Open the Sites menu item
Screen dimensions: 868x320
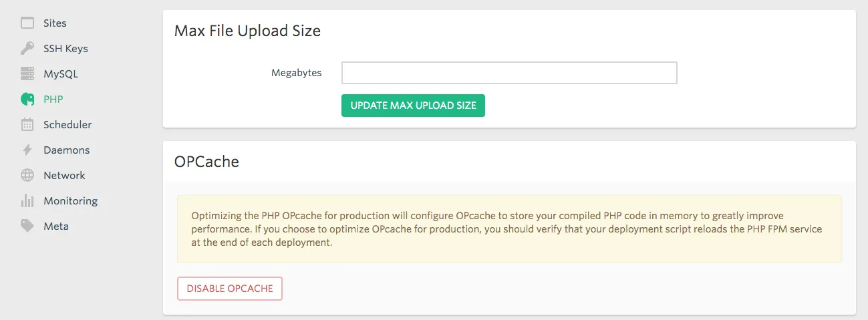[x=55, y=23]
